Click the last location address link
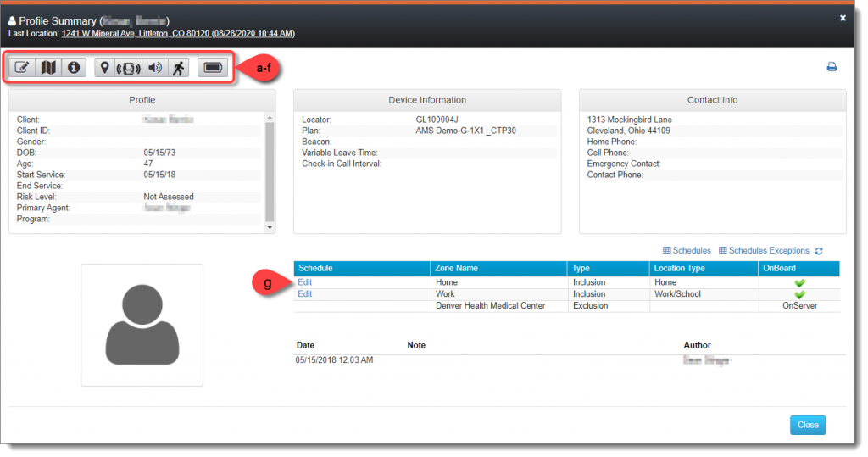Screen dimensions: 868x457 (x=178, y=34)
